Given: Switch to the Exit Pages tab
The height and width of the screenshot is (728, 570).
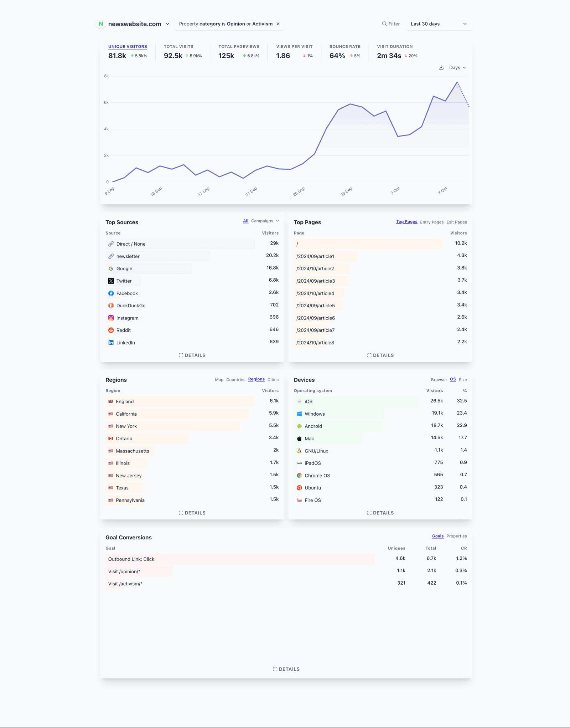Looking at the screenshot, I should [457, 222].
